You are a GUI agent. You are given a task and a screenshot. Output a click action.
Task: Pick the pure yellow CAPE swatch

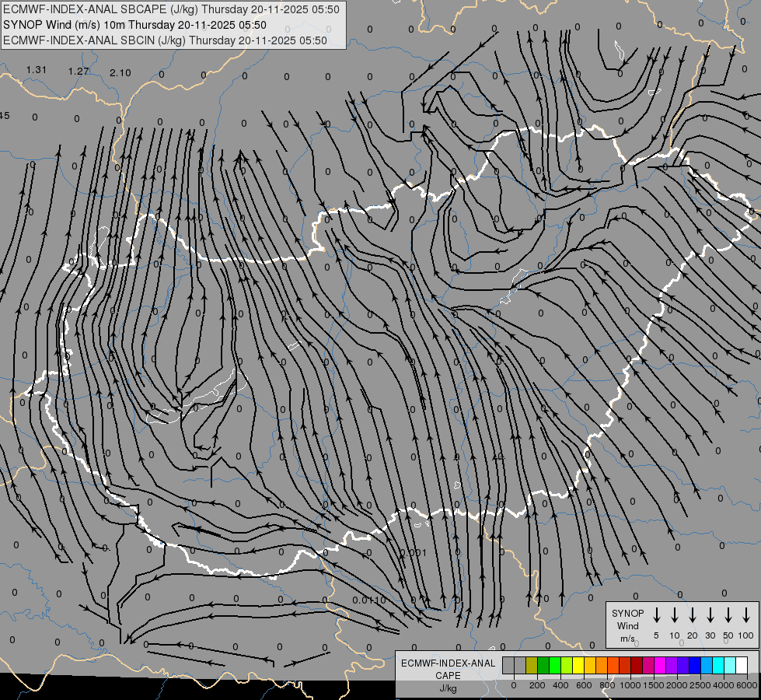click(x=578, y=665)
